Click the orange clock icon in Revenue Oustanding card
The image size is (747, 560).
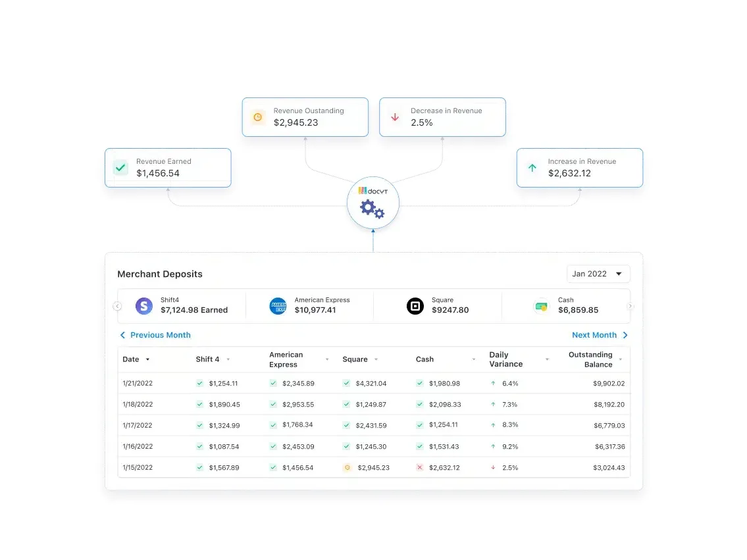[x=258, y=117]
